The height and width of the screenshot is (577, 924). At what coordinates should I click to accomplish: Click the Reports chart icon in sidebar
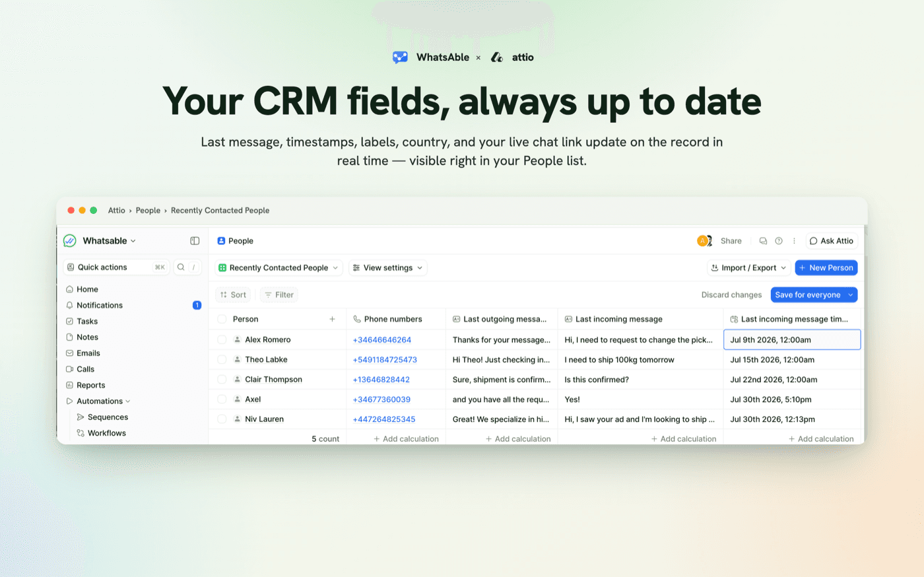coord(69,385)
